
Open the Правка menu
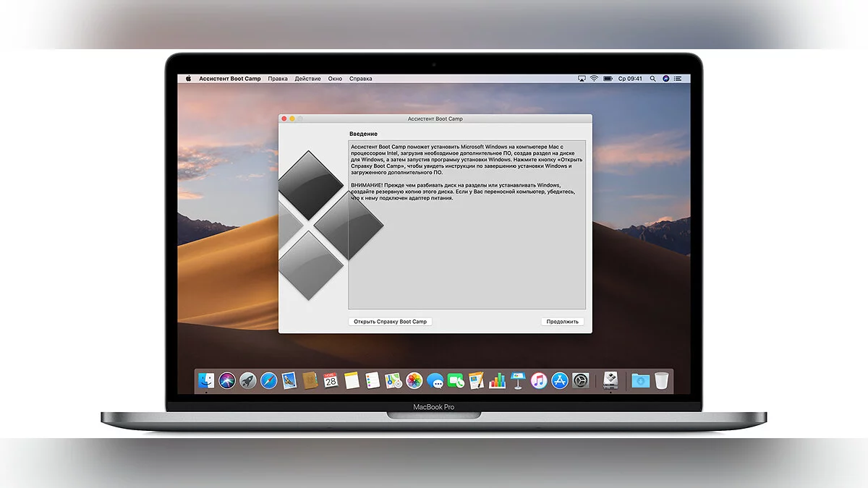278,78
